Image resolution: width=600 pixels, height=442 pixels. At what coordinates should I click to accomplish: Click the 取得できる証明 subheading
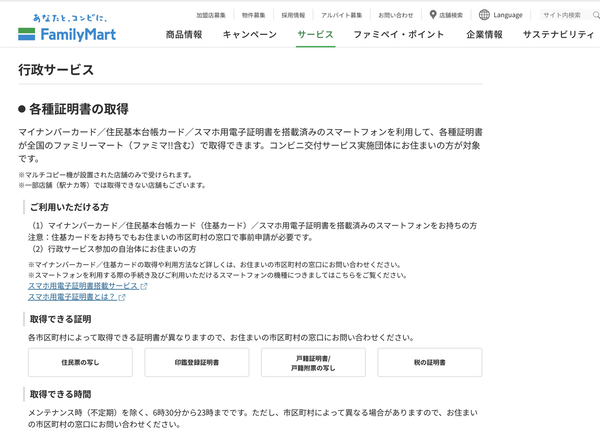pos(60,319)
